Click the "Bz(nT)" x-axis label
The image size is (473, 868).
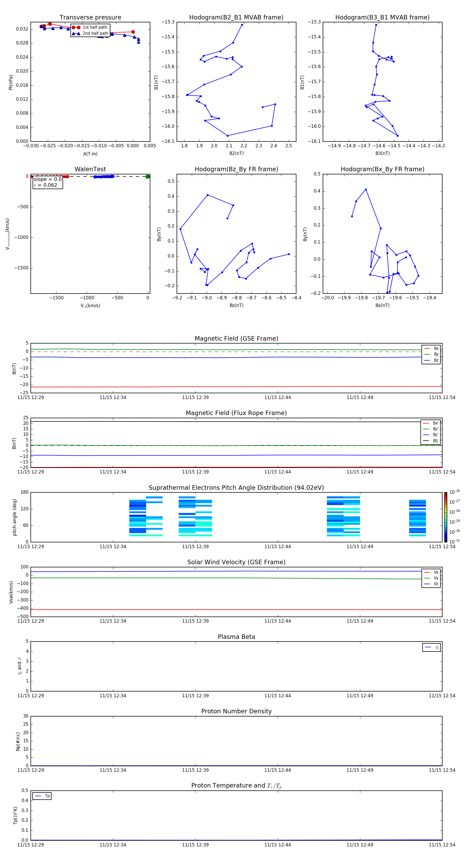click(236, 305)
